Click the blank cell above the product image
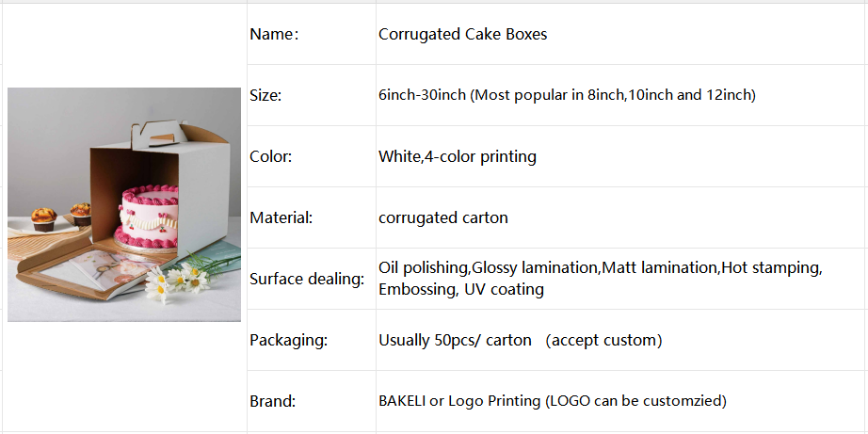 click(x=124, y=42)
